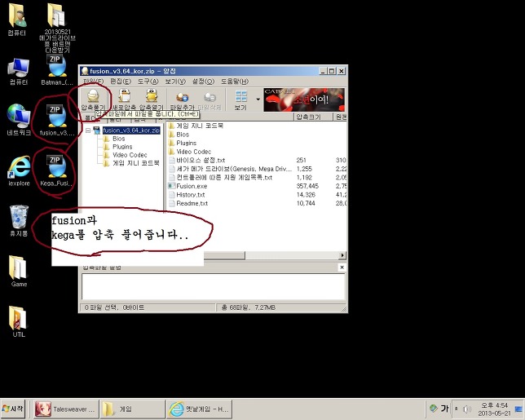The width and height of the screenshot is (525, 420).
Task: Click the language bar icon in tray
Action: click(x=434, y=409)
